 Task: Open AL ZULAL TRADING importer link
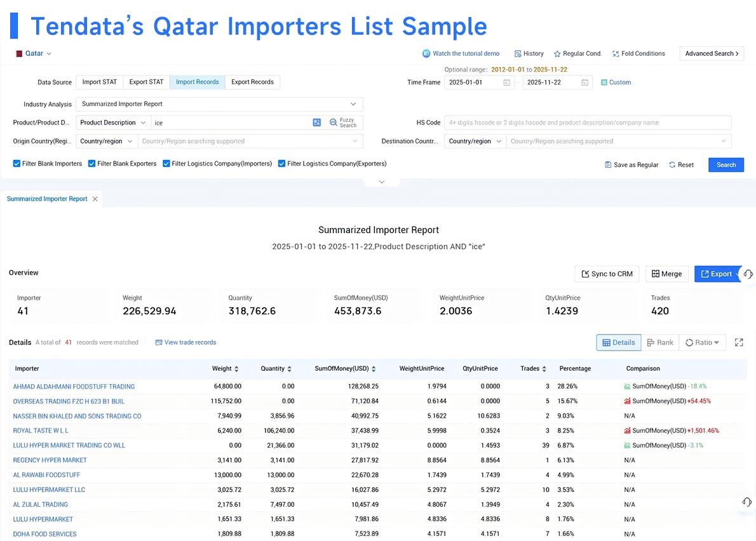click(41, 504)
